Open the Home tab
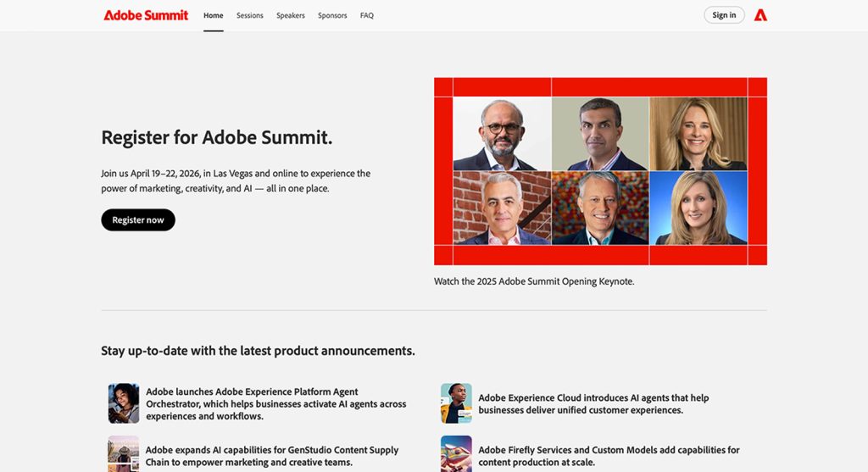 [213, 15]
